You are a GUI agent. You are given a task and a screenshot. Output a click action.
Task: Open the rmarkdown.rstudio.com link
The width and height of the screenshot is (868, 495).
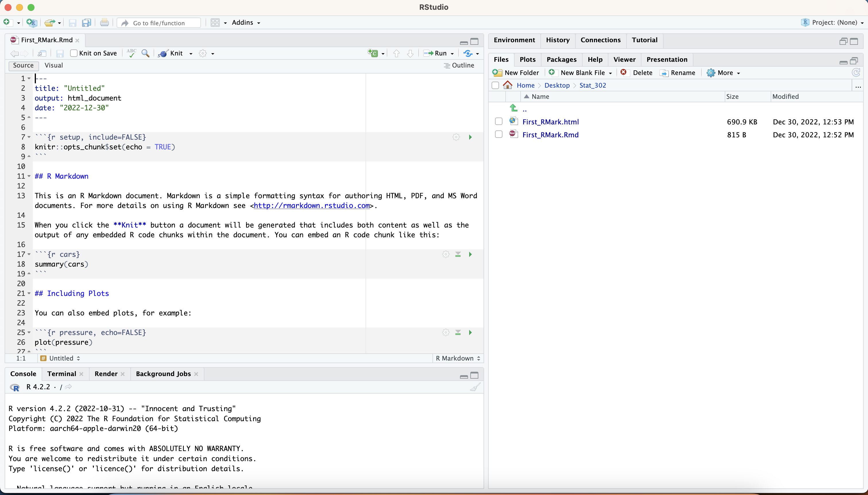click(312, 206)
